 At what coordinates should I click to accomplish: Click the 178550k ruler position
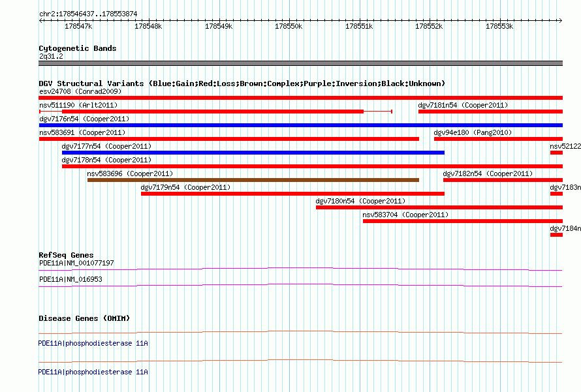point(289,26)
